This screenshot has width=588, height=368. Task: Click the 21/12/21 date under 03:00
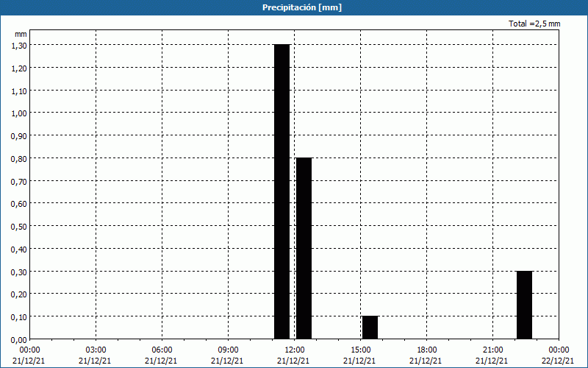click(95, 361)
